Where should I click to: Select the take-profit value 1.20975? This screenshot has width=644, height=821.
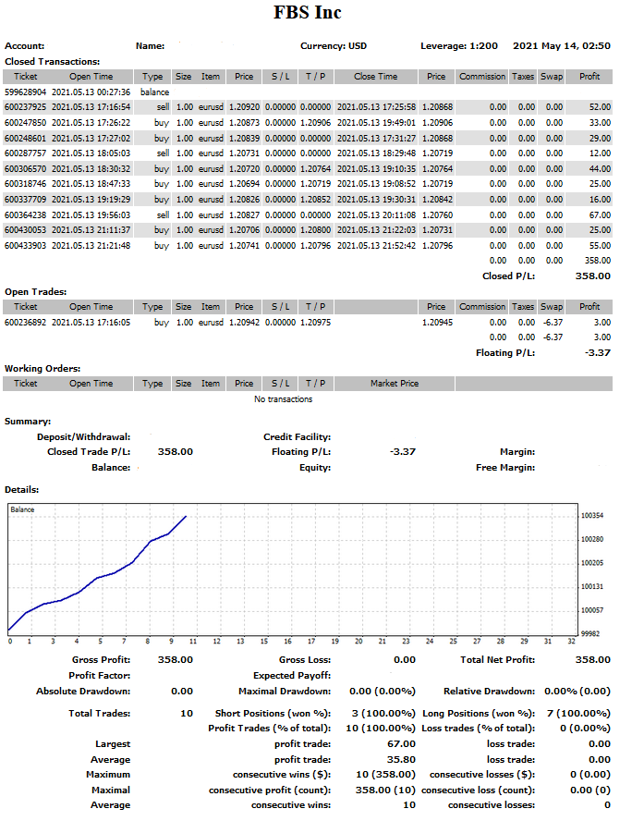pyautogui.click(x=315, y=323)
